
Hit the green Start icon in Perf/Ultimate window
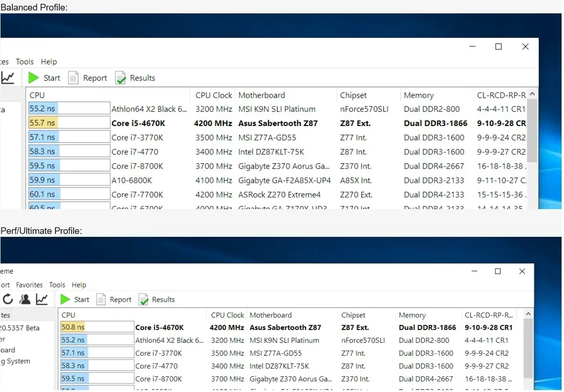click(65, 299)
